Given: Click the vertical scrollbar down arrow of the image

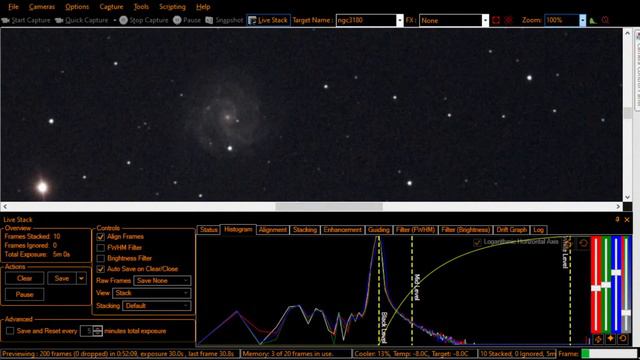Looking at the screenshot, I should pos(627,198).
